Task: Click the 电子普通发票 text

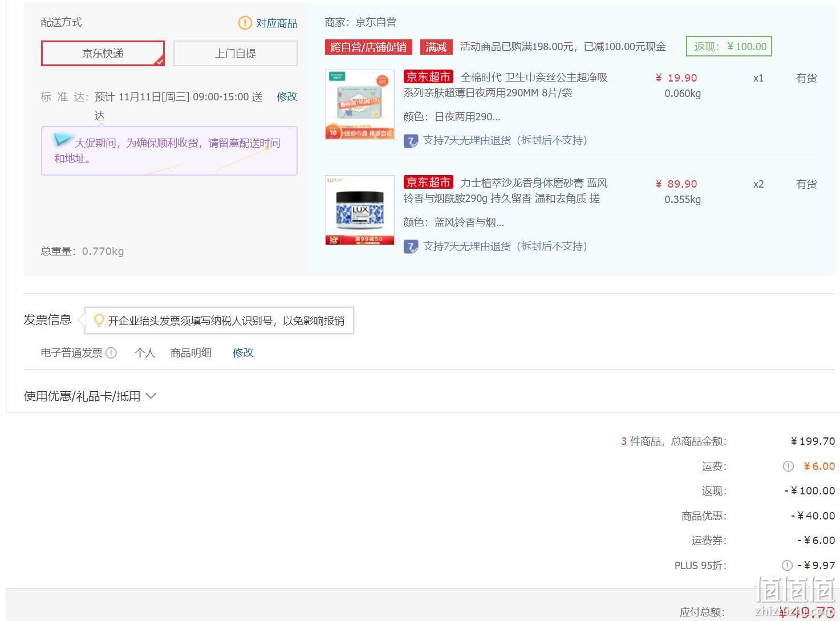Action: [x=71, y=353]
